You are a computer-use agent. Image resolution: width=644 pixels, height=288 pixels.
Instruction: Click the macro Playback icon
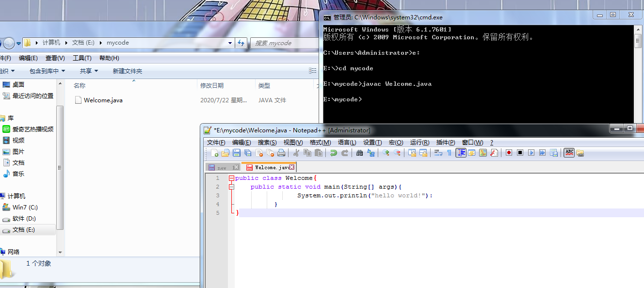click(531, 153)
